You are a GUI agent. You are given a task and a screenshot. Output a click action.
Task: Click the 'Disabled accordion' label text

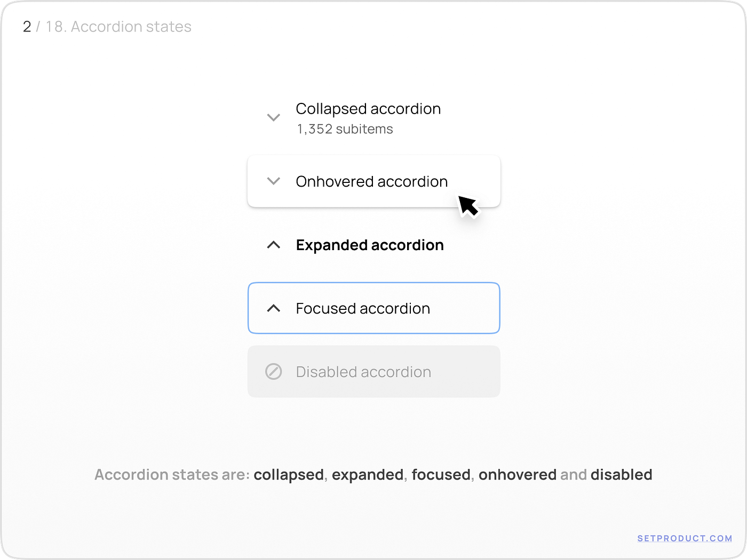tap(363, 372)
